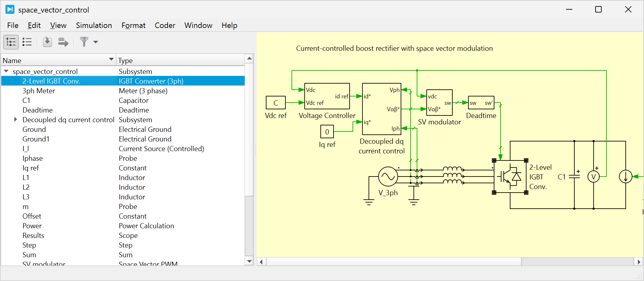Select the voltmeter V symbol
The height and width of the screenshot is (281, 644).
593,177
